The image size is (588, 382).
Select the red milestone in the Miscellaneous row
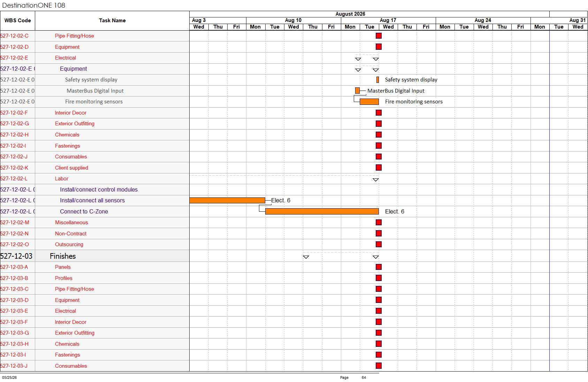click(x=379, y=223)
